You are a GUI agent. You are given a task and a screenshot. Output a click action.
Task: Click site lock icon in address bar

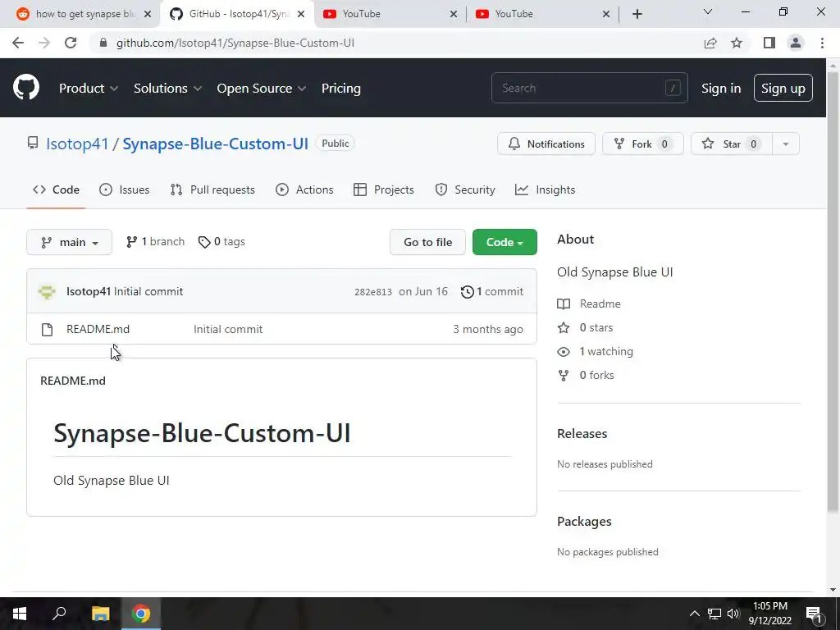pyautogui.click(x=103, y=43)
